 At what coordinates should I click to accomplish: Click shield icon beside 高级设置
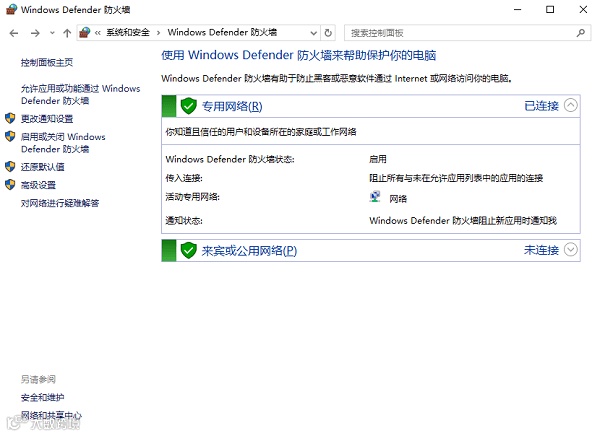coord(10,185)
